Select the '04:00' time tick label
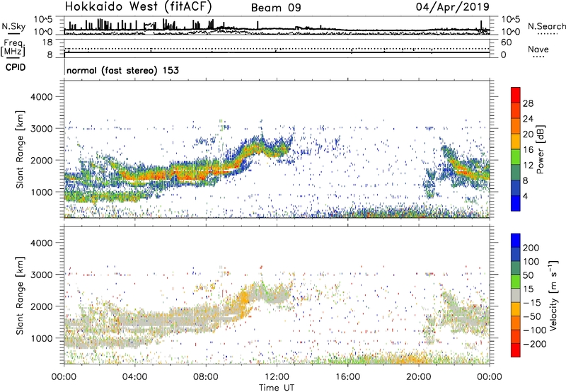The width and height of the screenshot is (566, 392). 134,377
